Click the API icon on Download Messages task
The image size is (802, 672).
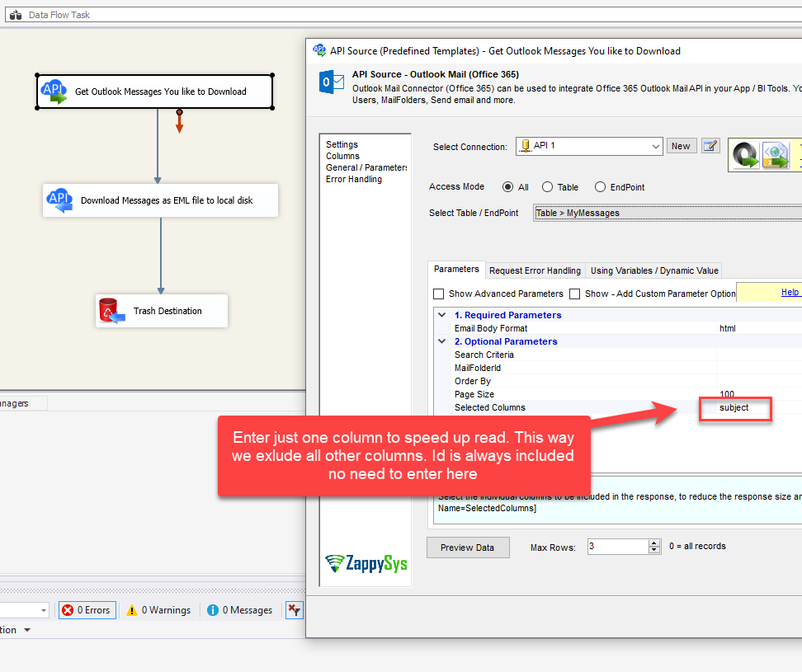(x=60, y=200)
